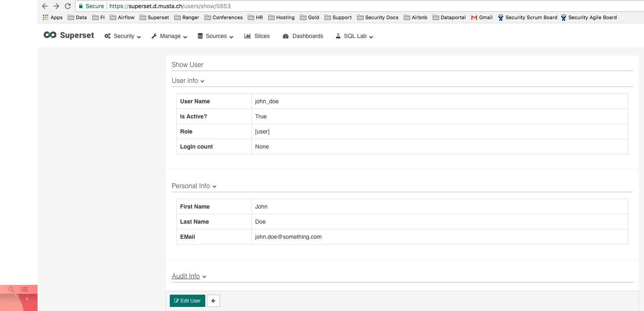Click the Superset infinity logo
Screen dimensions: 644x311
50,35
